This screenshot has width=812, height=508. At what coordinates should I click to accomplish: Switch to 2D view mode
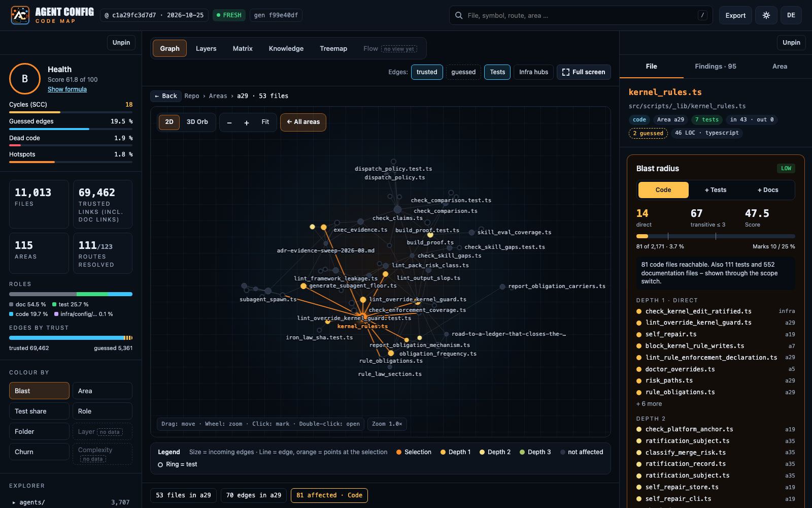170,122
